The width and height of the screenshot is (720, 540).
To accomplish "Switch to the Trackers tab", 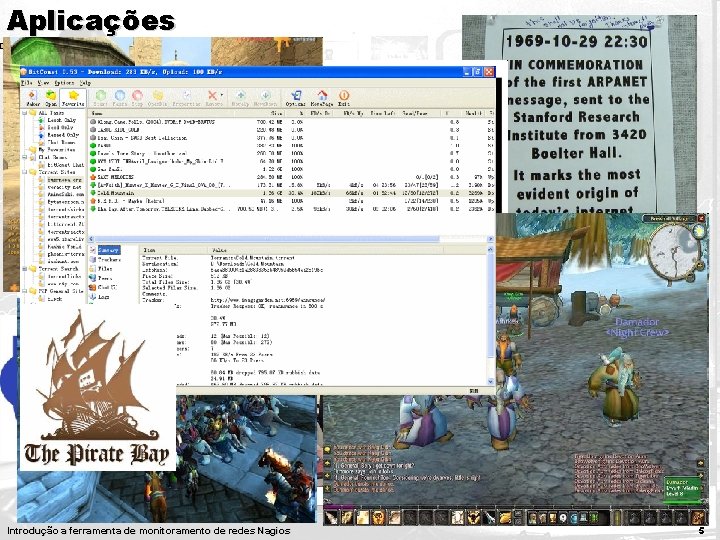I will click(x=109, y=260).
